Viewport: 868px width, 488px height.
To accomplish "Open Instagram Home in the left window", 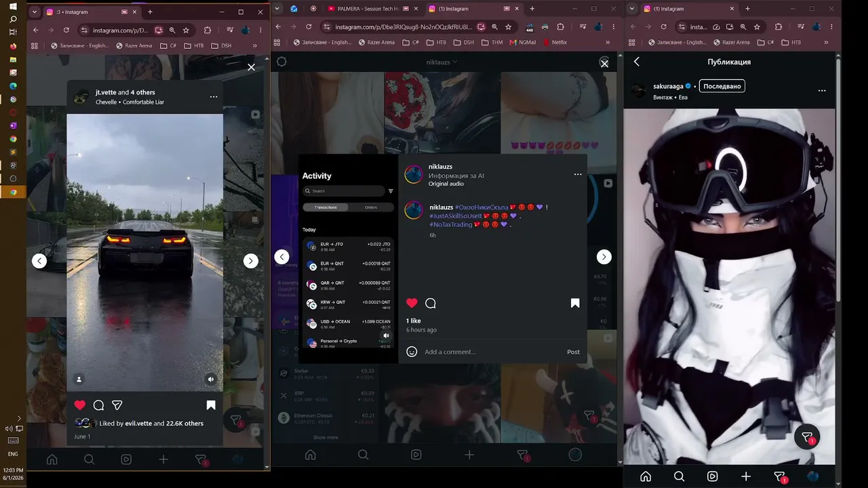I will click(x=52, y=460).
